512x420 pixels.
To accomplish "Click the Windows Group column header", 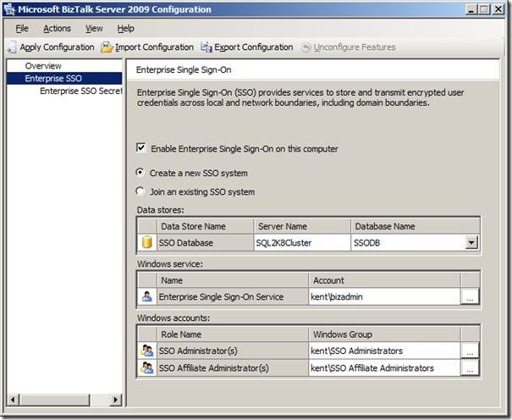I will click(384, 334).
